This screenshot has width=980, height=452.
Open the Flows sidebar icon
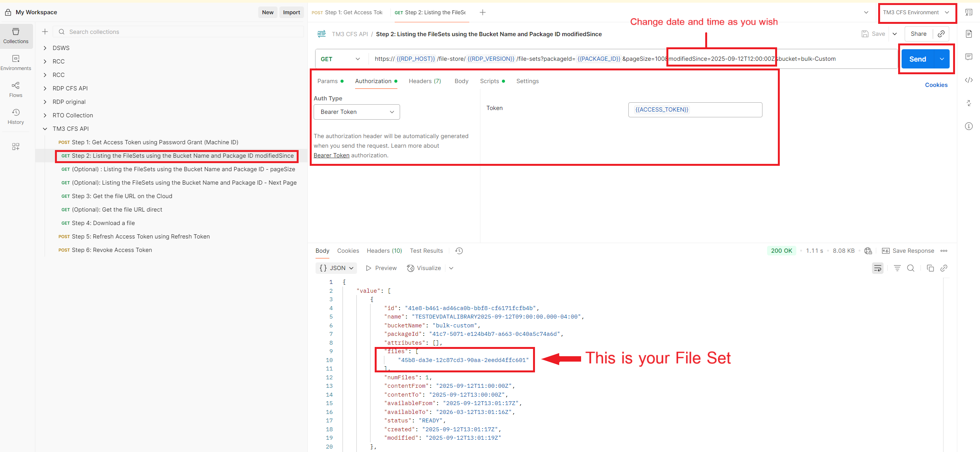pos(15,89)
